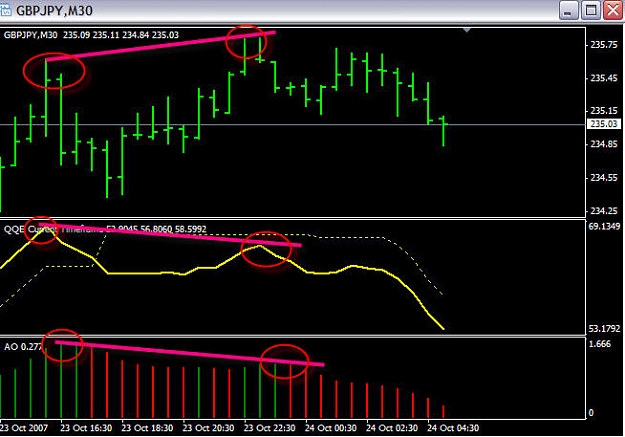Viewport: 625px width, 437px height.
Task: Click the current price label 235.03
Action: tap(603, 124)
